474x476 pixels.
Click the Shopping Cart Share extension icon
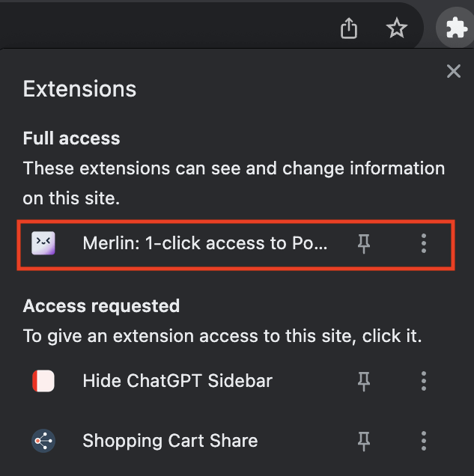(x=43, y=441)
